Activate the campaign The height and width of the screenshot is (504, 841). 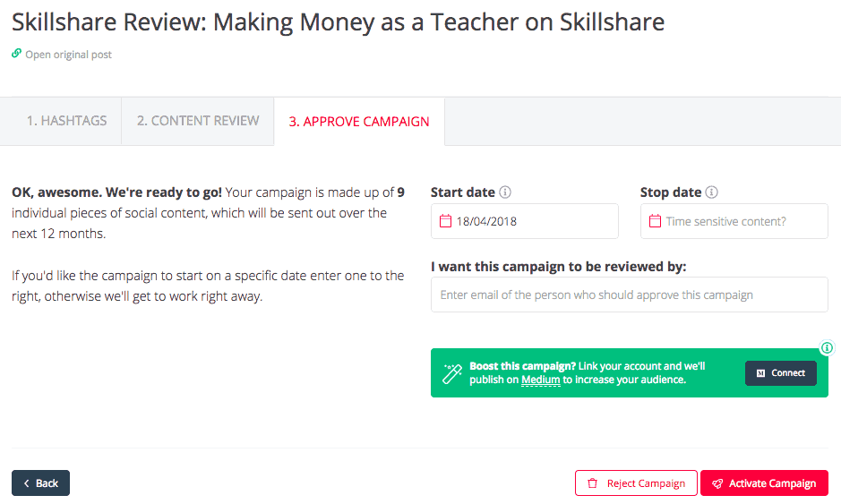click(x=764, y=483)
